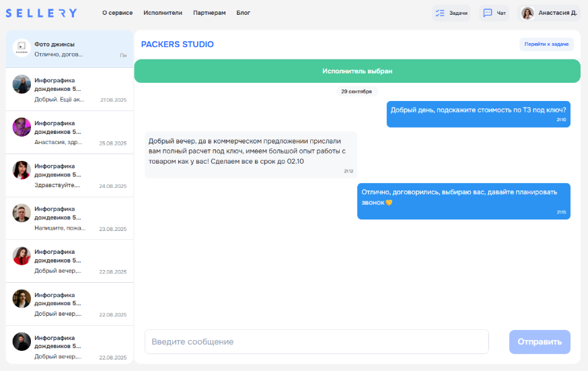588x371 pixels.
Task: Click the green Исполнитель выбран banner
Action: (x=357, y=71)
